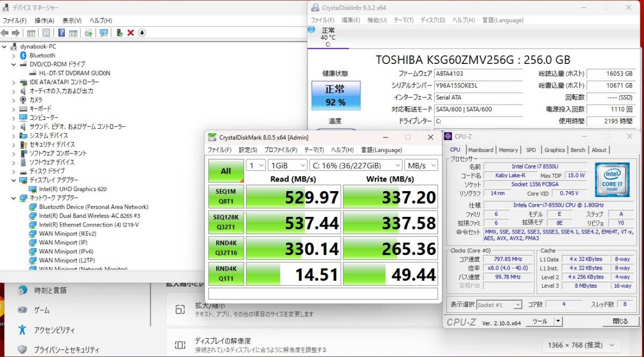Image resolution: width=644 pixels, height=357 pixels.
Task: Open the test count dropdown showing 1
Action: pyautogui.click(x=255, y=165)
